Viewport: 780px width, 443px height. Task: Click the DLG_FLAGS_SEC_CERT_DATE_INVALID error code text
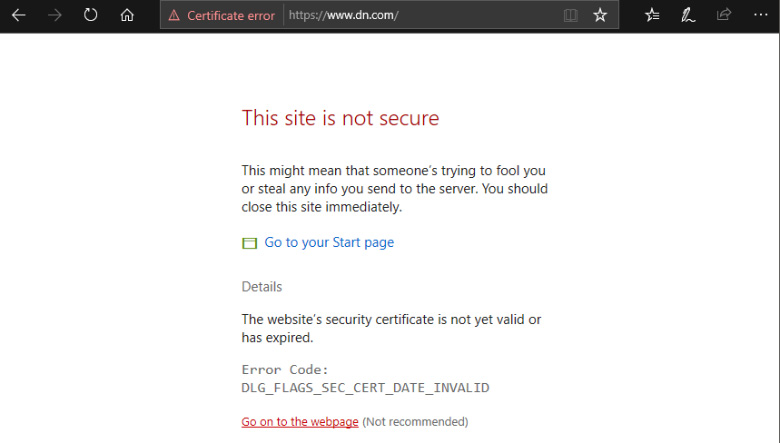coord(365,388)
